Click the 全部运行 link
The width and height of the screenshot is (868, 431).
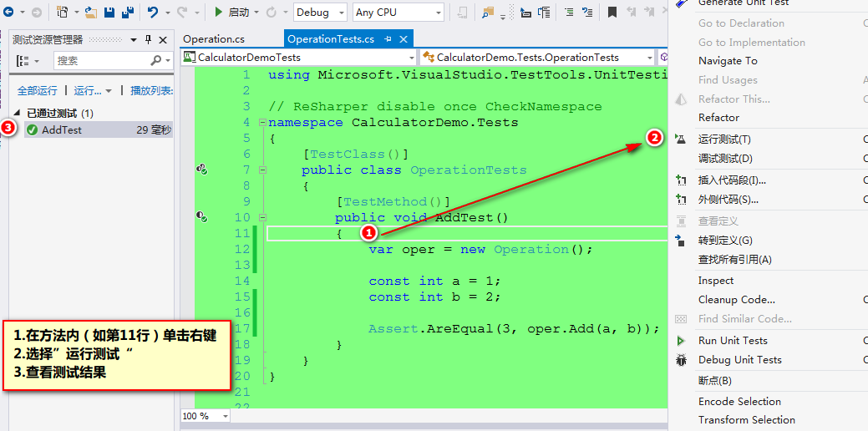coord(37,90)
